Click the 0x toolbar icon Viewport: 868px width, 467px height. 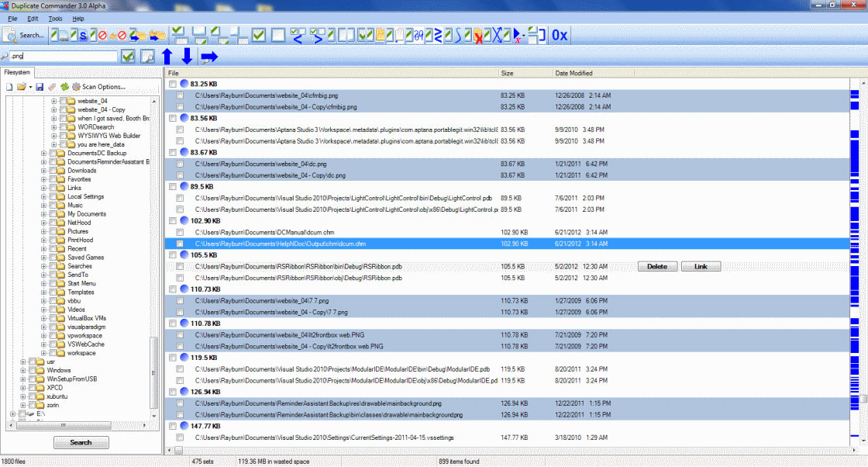(x=560, y=35)
